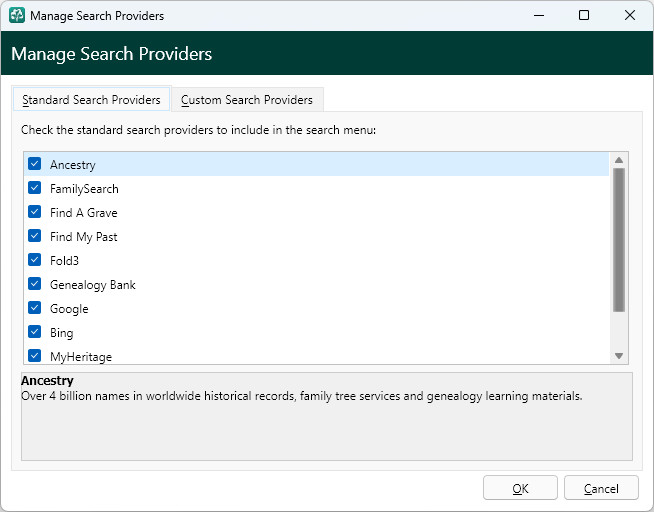Switch to Custom Search Providers tab

247,100
